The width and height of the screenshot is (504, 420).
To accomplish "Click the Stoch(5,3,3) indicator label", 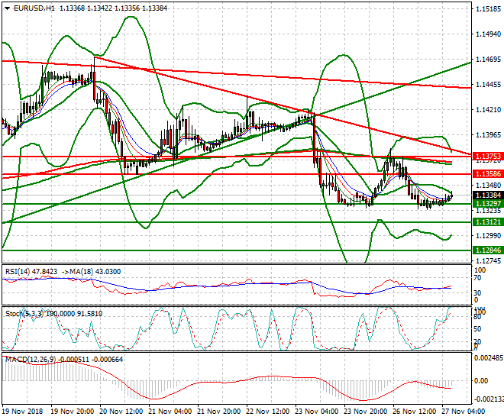I will tap(25, 313).
